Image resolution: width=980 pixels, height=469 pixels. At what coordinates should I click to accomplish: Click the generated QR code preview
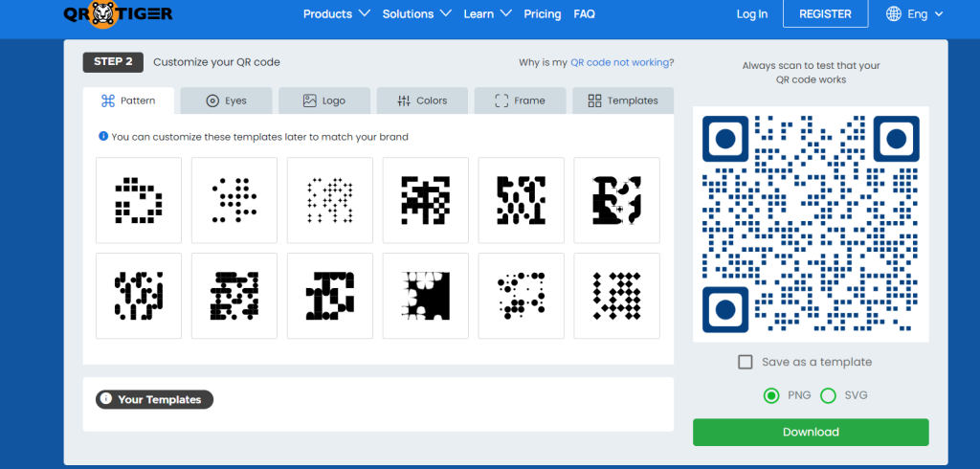tap(811, 224)
